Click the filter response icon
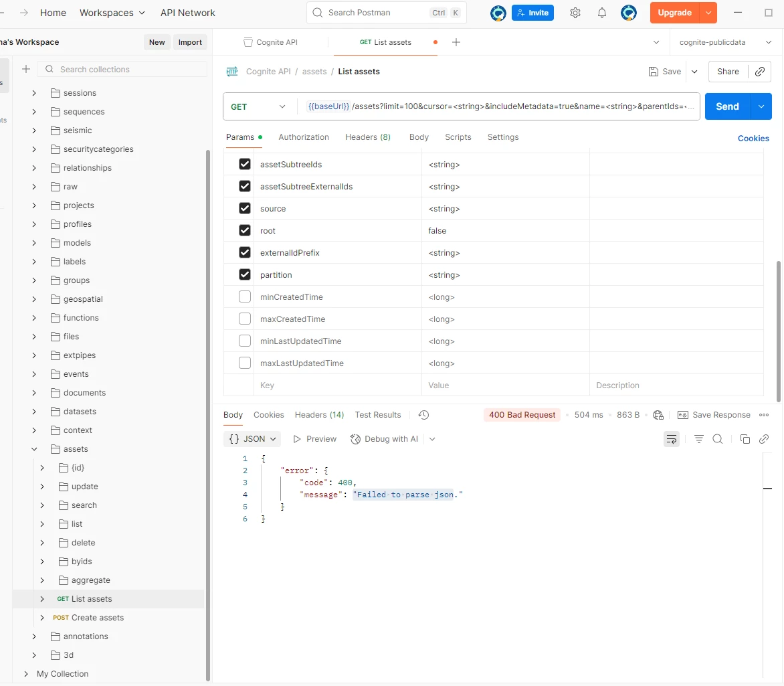The image size is (784, 686). (699, 439)
